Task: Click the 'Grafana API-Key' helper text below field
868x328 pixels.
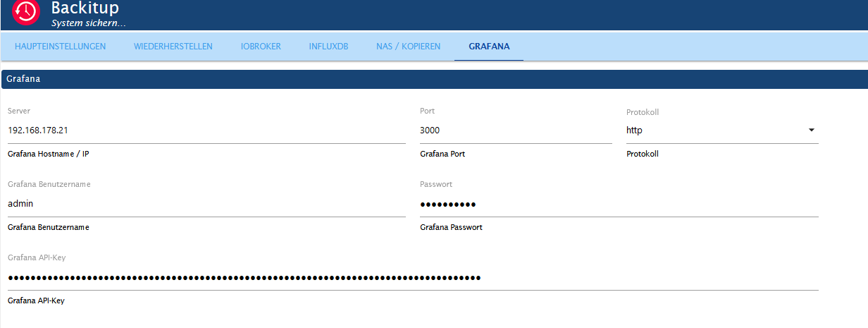Action: 36,300
